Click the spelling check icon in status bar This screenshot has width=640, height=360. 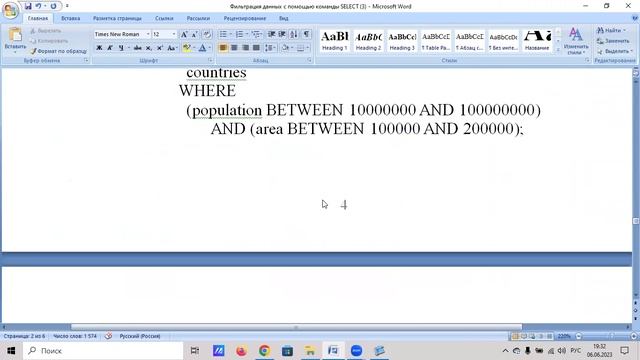(108, 336)
